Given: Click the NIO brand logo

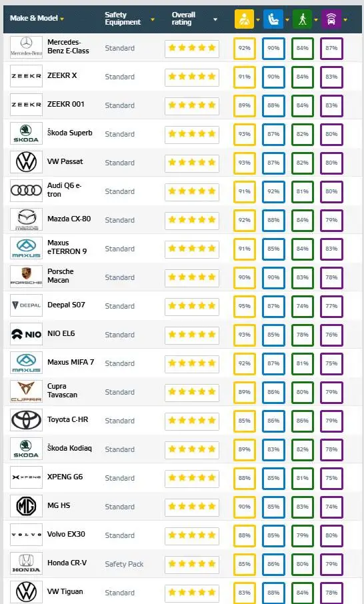Looking at the screenshot, I should [26, 334].
